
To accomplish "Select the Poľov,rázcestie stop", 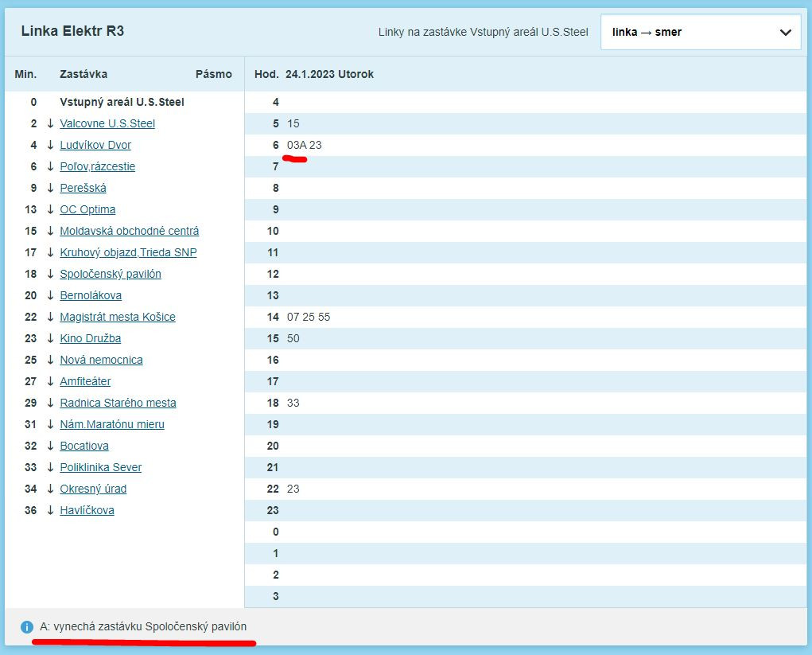I will (x=97, y=166).
